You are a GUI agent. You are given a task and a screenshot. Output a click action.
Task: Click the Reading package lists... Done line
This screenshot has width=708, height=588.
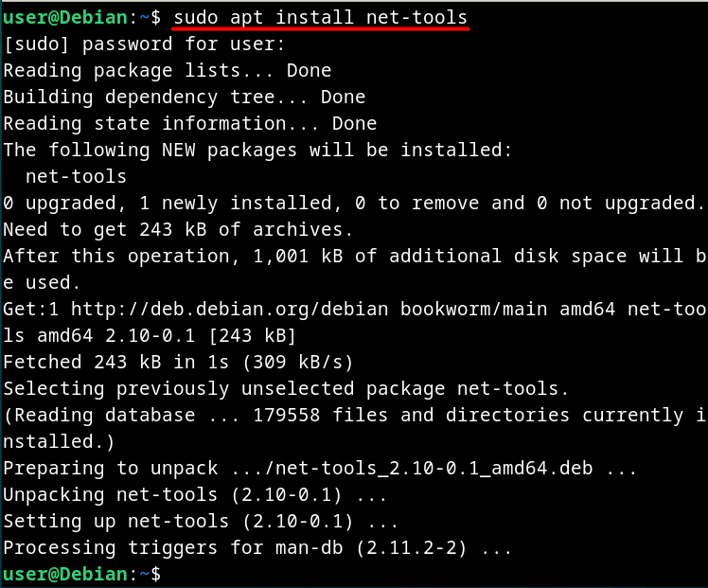click(x=168, y=71)
